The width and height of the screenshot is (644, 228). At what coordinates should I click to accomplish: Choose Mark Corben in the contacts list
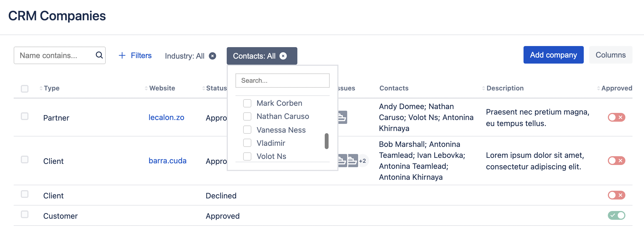click(247, 103)
